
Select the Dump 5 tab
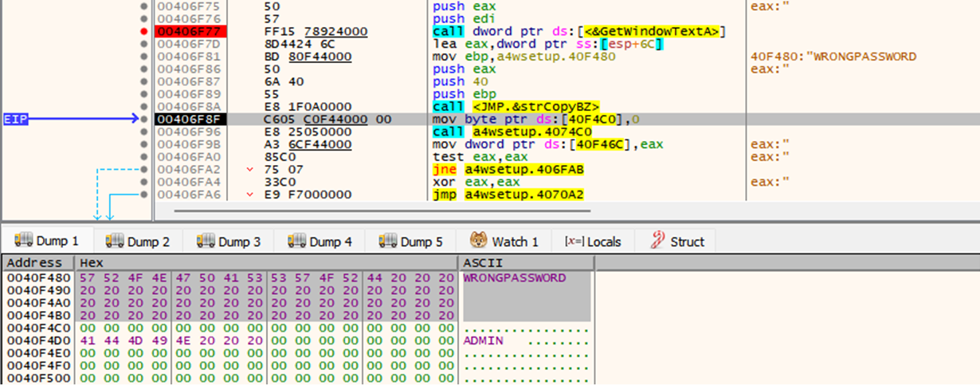(x=410, y=241)
